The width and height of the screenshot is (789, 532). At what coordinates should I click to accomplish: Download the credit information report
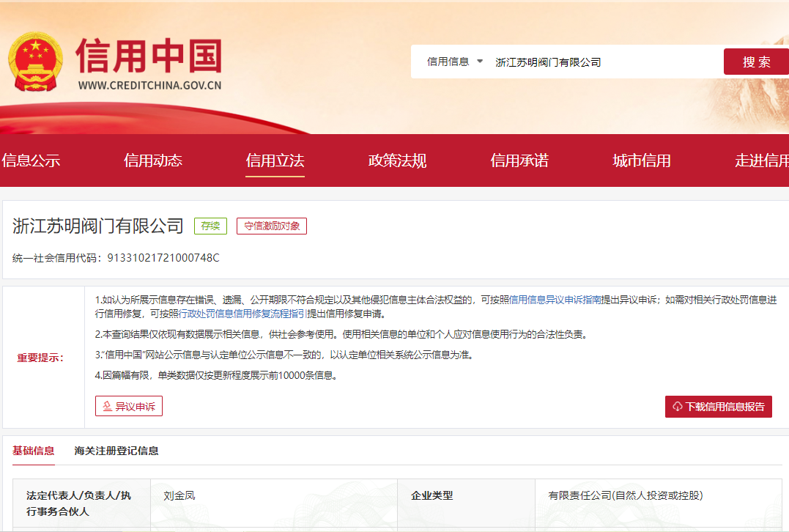point(718,407)
